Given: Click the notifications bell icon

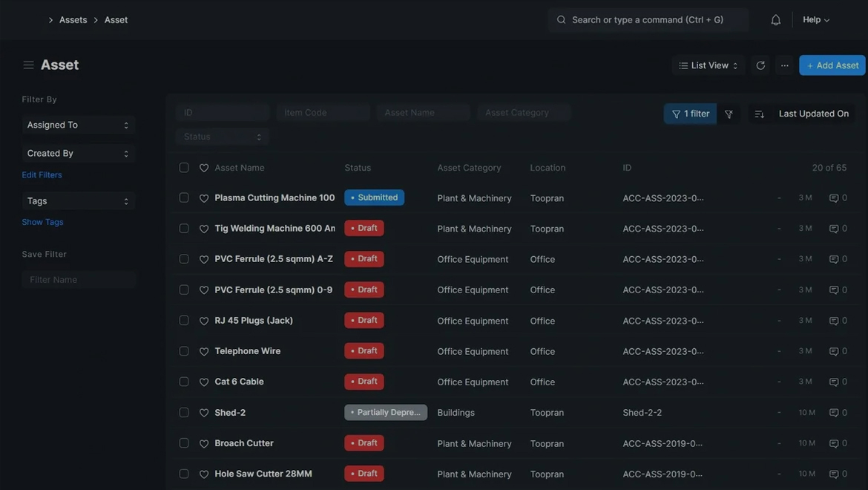Looking at the screenshot, I should (775, 20).
